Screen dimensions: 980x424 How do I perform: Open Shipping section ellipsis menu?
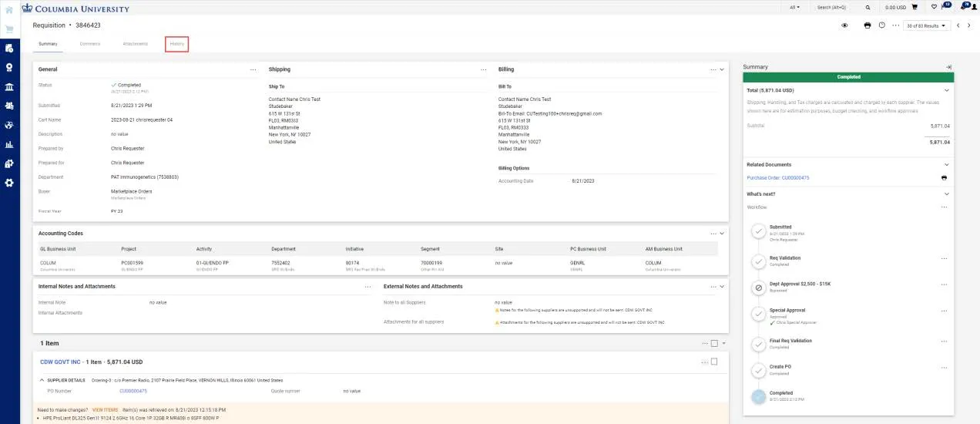[x=484, y=69]
